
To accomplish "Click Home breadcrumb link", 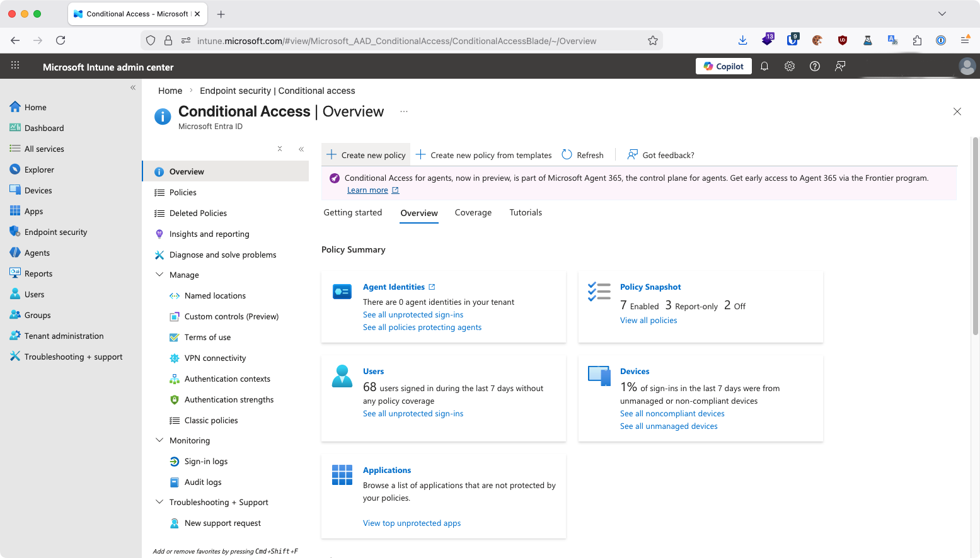I will point(170,91).
